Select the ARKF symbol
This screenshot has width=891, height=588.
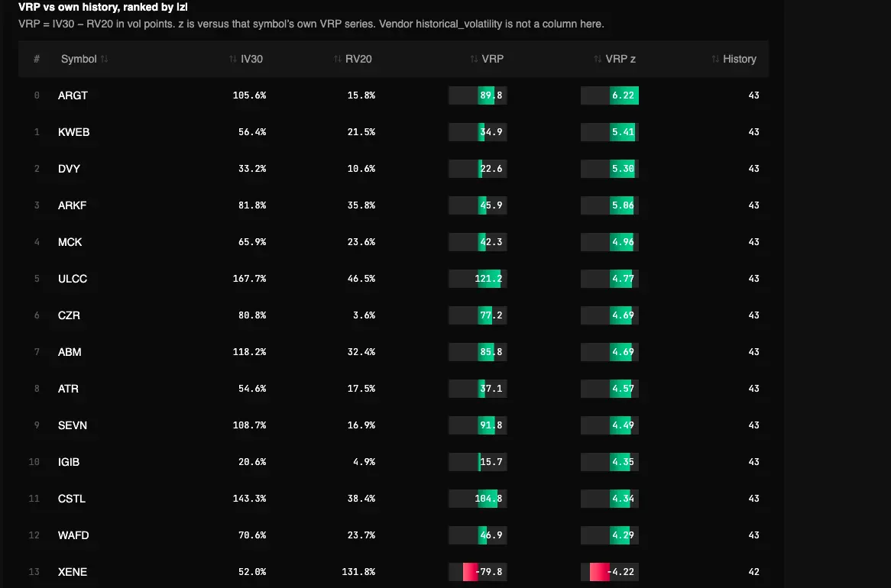pyautogui.click(x=72, y=205)
